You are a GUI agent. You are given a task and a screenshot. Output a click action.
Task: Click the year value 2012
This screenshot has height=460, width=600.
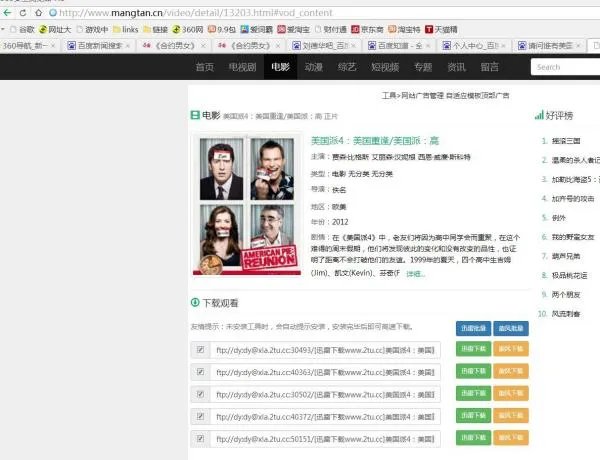point(340,222)
